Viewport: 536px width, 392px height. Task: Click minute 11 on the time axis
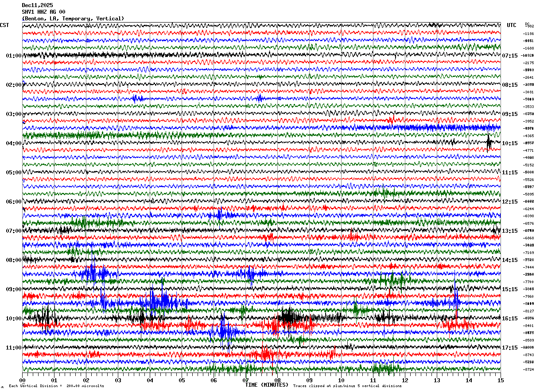coord(373,380)
